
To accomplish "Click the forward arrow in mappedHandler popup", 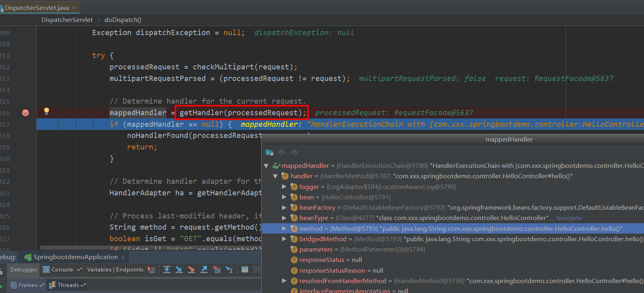I will (x=294, y=152).
